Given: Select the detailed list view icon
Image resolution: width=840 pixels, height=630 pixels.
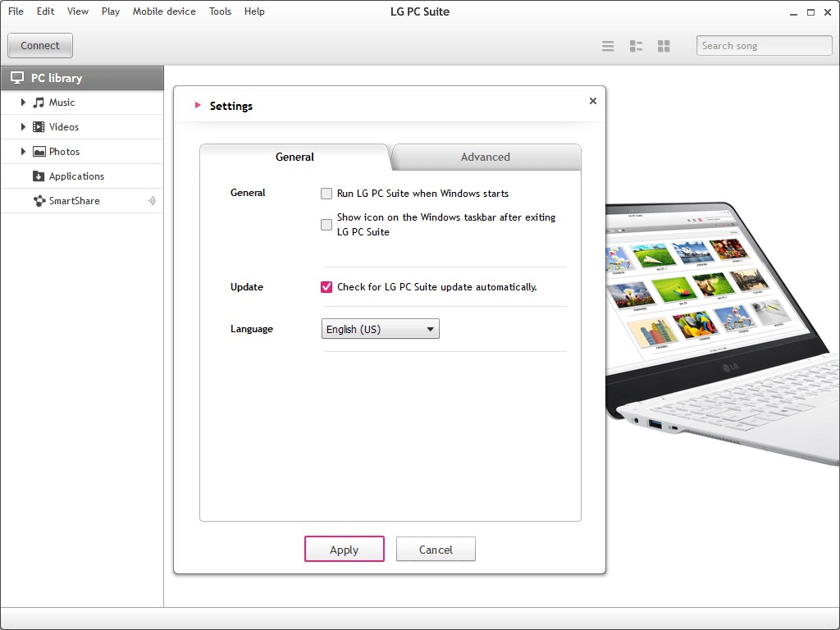Looking at the screenshot, I should click(x=636, y=46).
